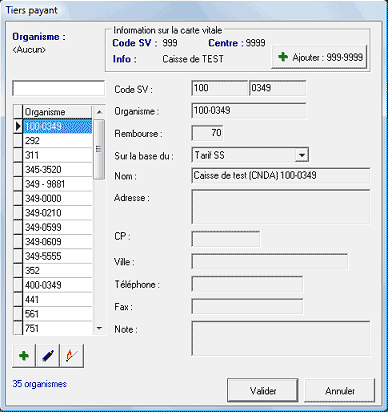Click the Organisme field showing 100-0349

pos(249,111)
